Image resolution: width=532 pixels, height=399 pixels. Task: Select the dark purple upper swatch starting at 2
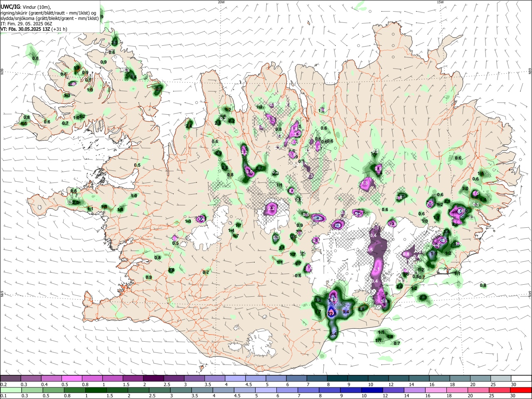coord(153,378)
